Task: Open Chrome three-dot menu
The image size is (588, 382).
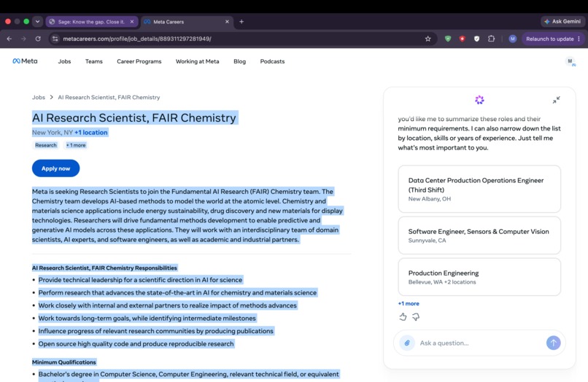Action: [x=579, y=39]
